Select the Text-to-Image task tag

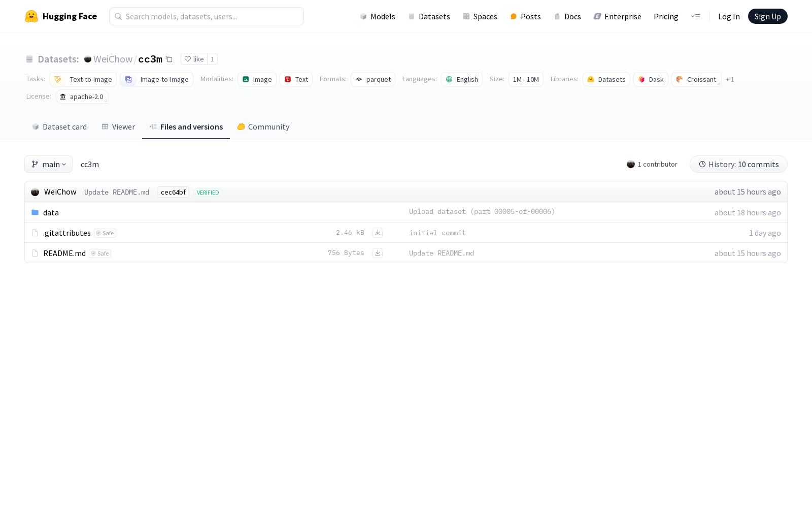coord(83,80)
